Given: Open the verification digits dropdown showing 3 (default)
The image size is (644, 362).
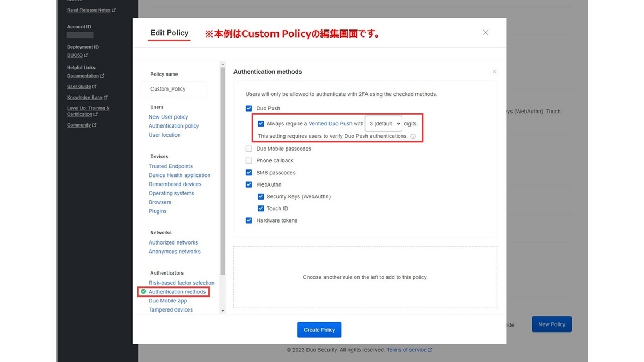Looking at the screenshot, I should click(383, 123).
